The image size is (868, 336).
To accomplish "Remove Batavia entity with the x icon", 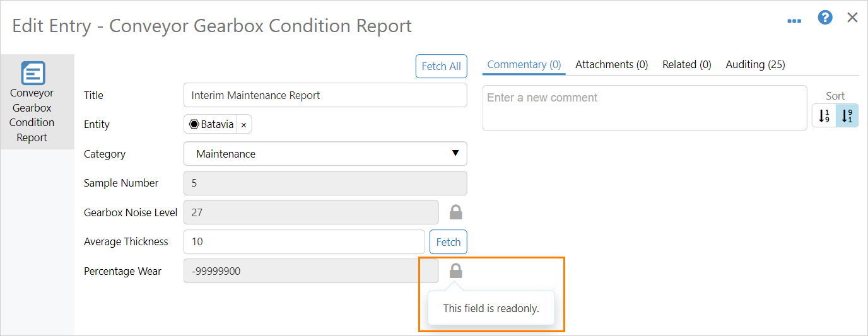I will coord(243,125).
